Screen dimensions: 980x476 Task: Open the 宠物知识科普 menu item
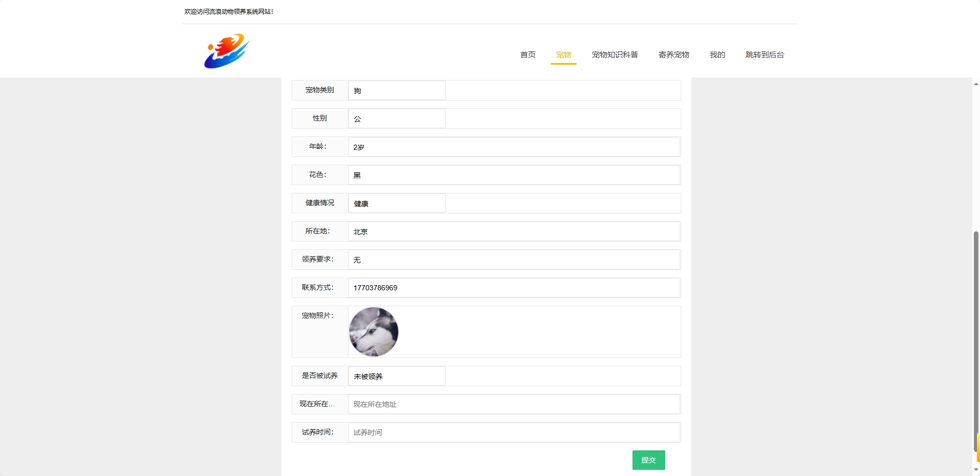tap(615, 55)
